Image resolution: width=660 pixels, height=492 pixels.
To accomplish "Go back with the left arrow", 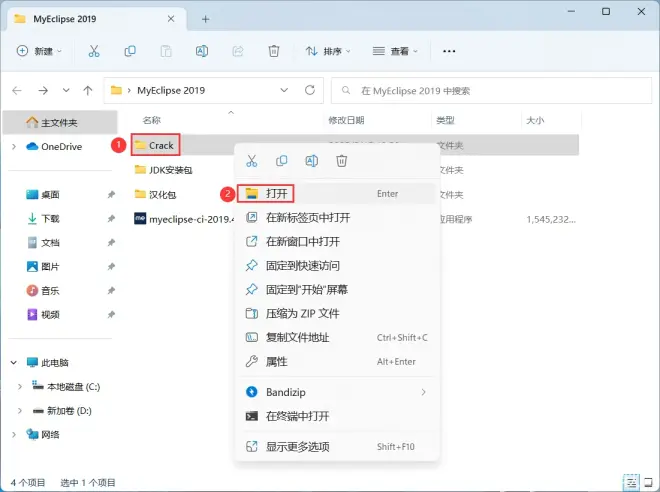I will (17, 90).
